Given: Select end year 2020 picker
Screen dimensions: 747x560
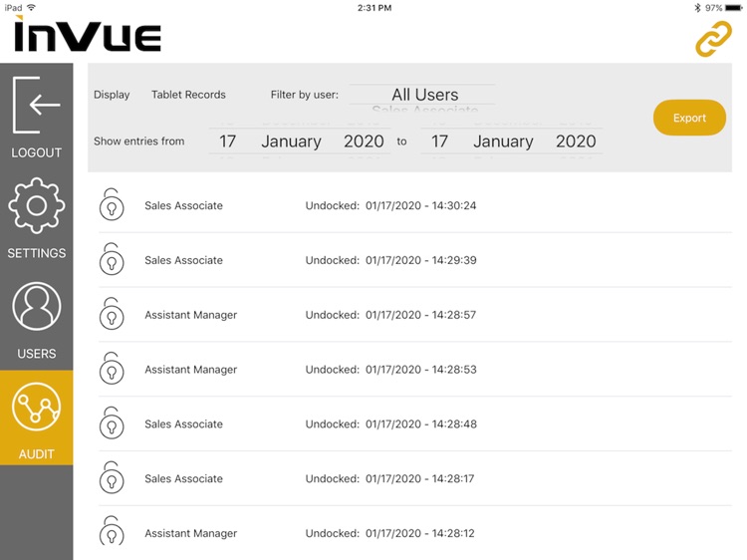Looking at the screenshot, I should pyautogui.click(x=576, y=141).
